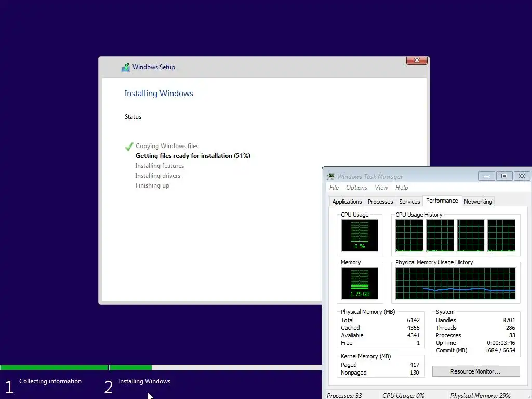Open the File menu in Task Manager

[334, 188]
